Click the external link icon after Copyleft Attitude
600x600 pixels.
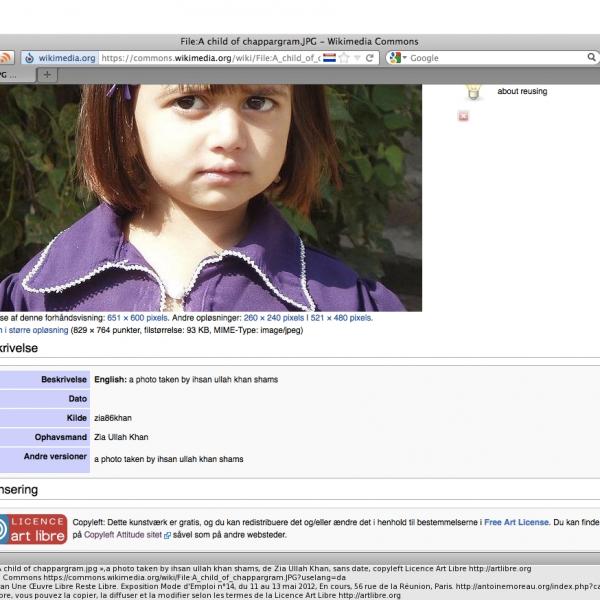pyautogui.click(x=167, y=535)
